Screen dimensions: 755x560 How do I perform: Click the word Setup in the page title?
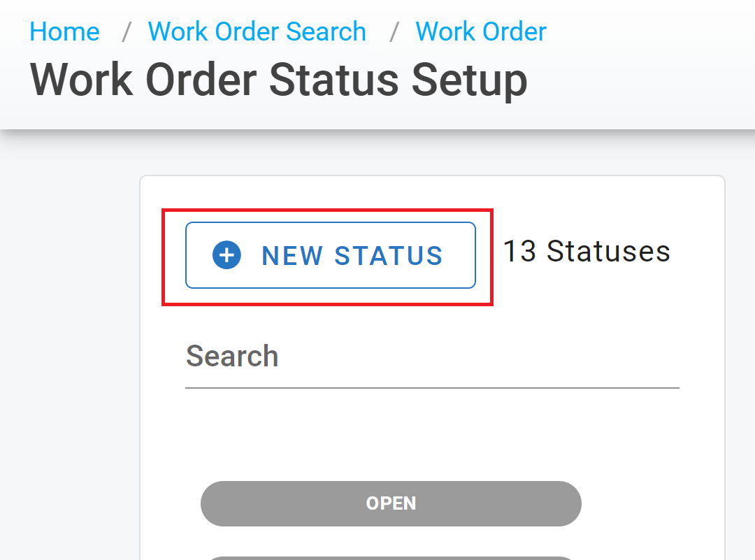click(470, 80)
